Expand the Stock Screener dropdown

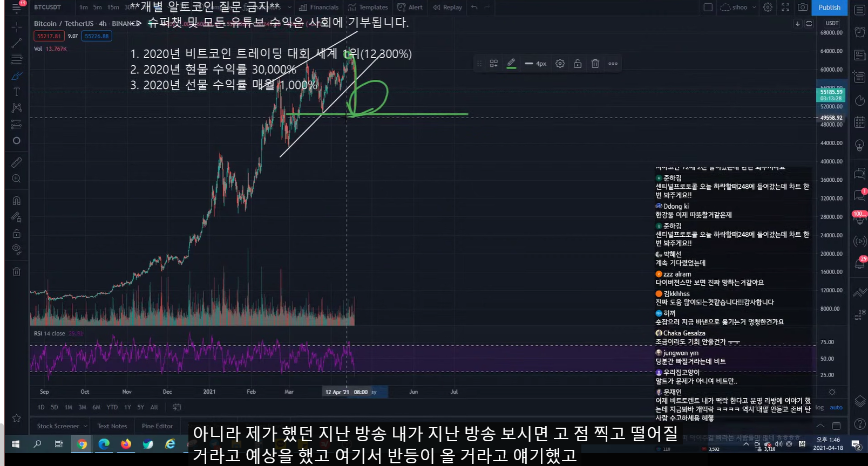(x=62, y=426)
